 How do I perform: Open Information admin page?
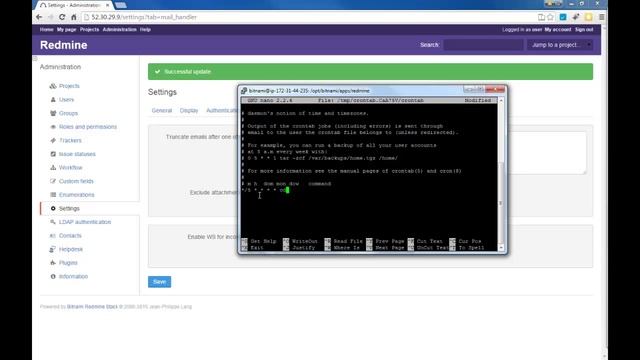click(x=73, y=276)
